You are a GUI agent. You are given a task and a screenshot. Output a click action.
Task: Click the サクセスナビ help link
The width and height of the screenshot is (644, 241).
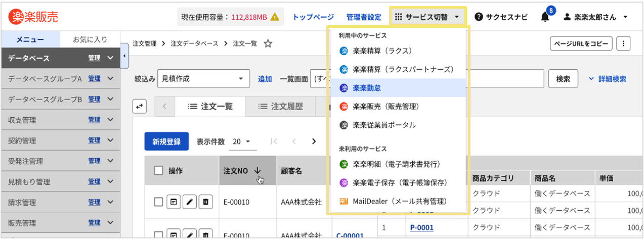click(x=501, y=17)
